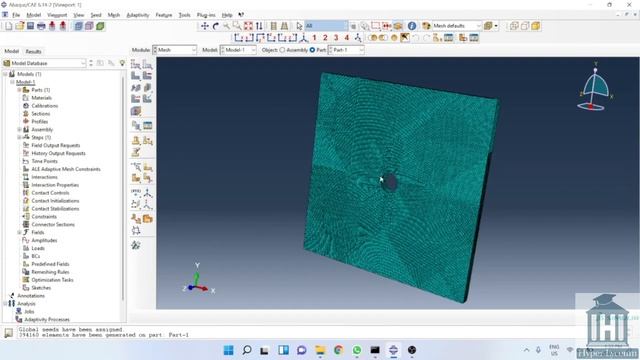Open the Model Database tree dropdown
The image size is (640, 360).
pos(44,63)
